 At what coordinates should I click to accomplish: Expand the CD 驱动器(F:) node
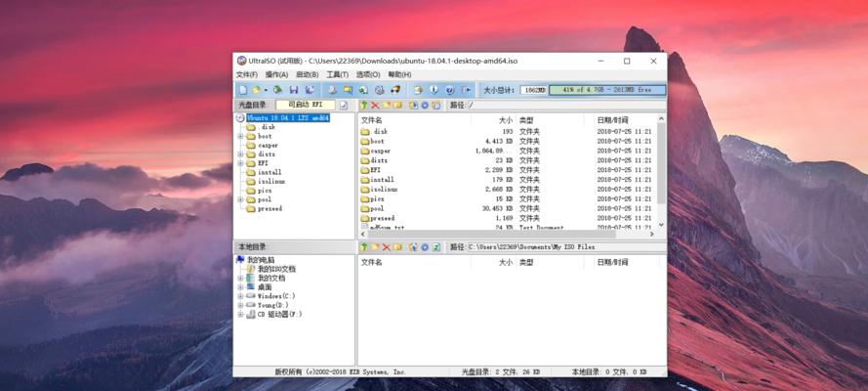(240, 315)
